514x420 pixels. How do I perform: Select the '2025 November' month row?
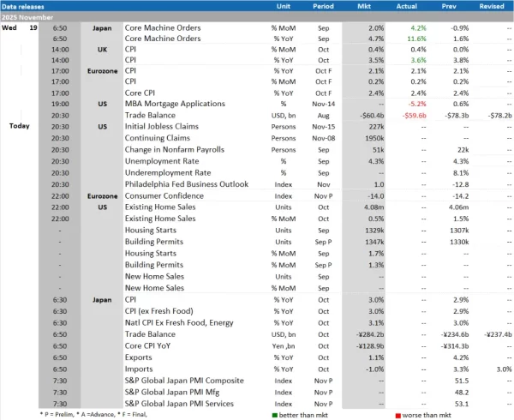tap(32, 16)
